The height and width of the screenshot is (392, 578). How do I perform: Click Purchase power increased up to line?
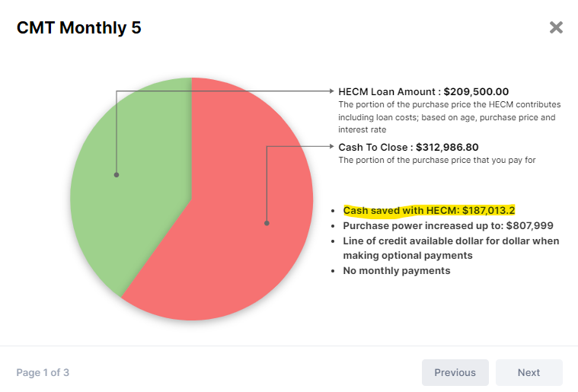coord(449,225)
